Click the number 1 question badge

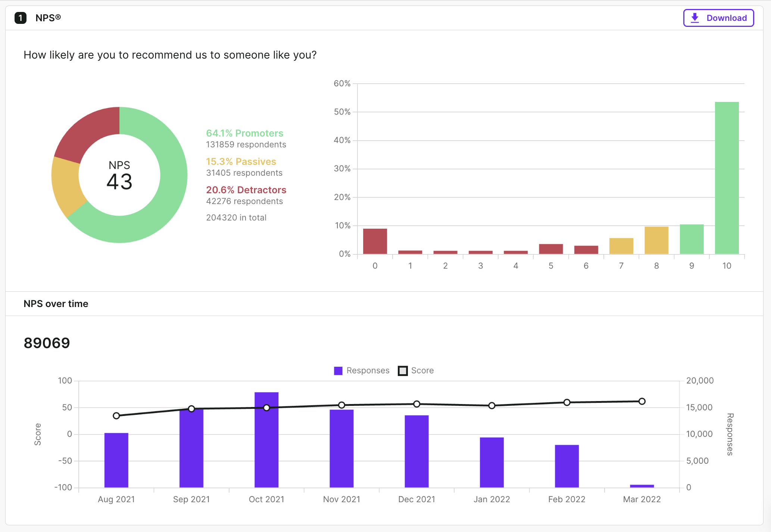21,18
